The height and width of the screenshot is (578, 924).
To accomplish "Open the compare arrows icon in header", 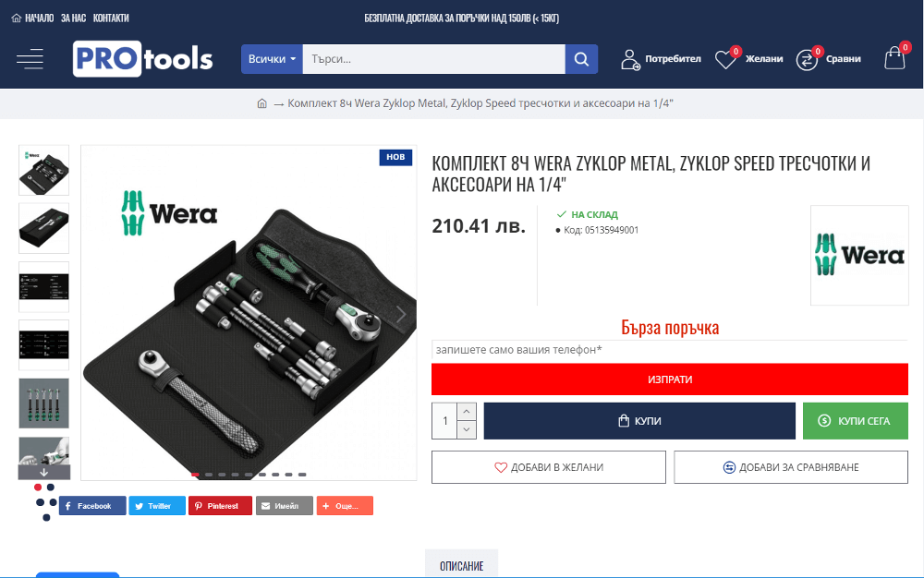I will (x=807, y=59).
